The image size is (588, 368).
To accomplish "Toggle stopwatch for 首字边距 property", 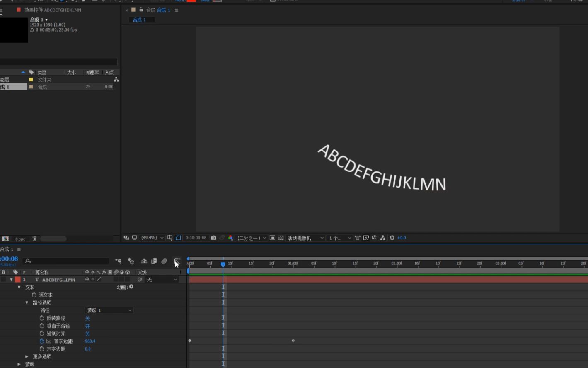I will pyautogui.click(x=41, y=341).
